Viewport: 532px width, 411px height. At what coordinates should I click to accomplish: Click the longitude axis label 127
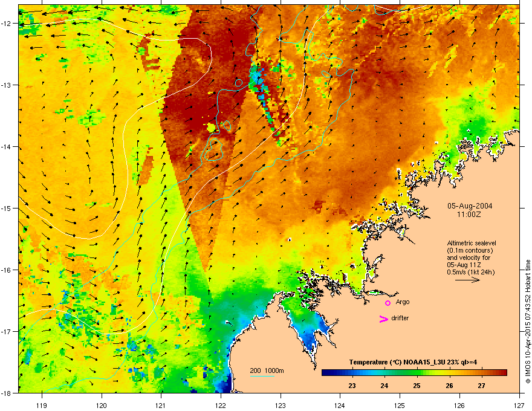[519, 405]
